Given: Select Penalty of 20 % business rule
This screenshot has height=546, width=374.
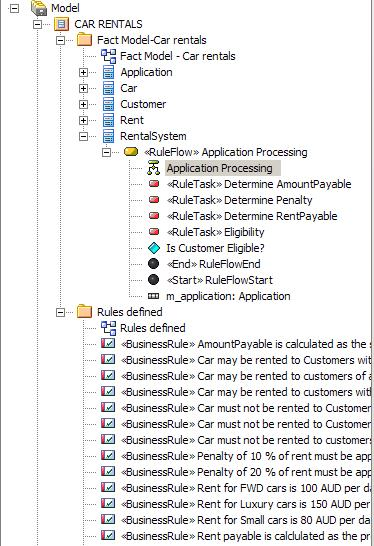Looking at the screenshot, I should [245, 472].
